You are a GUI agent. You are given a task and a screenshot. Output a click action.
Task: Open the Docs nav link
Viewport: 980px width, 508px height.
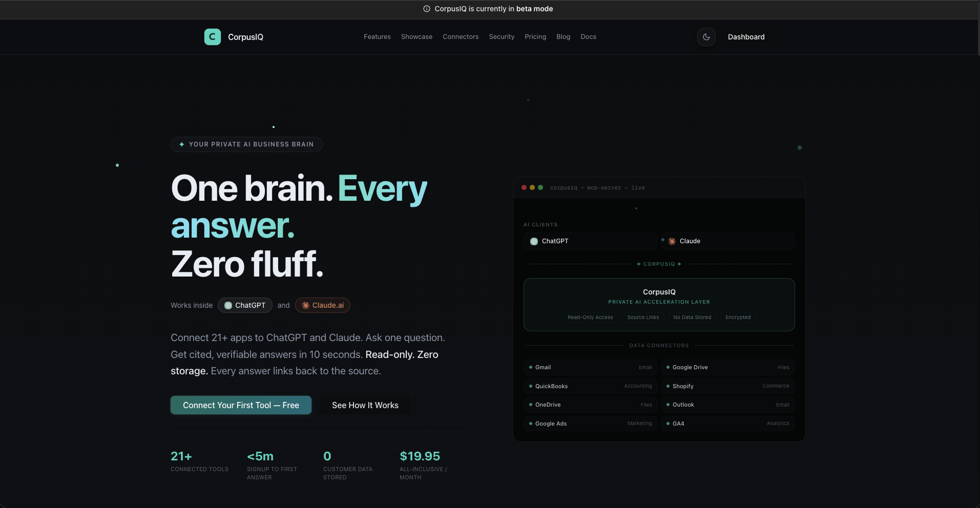pos(588,37)
